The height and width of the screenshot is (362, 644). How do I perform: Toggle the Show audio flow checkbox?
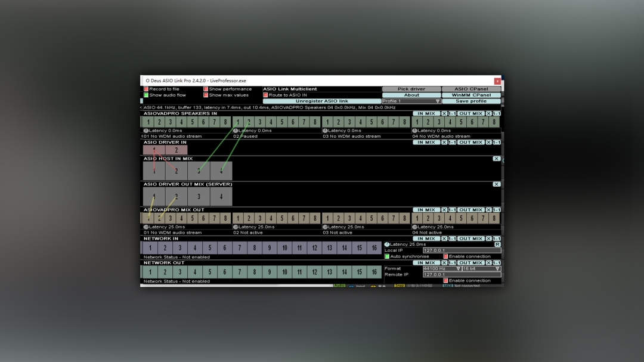(146, 95)
